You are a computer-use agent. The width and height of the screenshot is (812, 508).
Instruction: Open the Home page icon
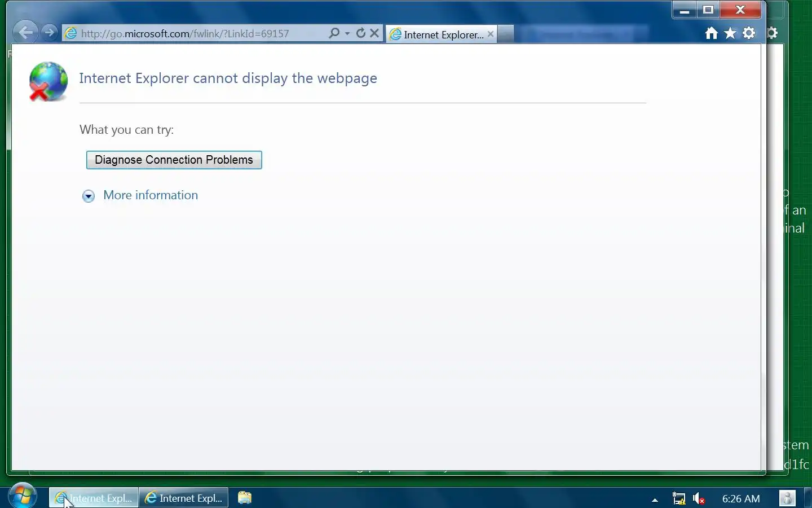pyautogui.click(x=712, y=33)
